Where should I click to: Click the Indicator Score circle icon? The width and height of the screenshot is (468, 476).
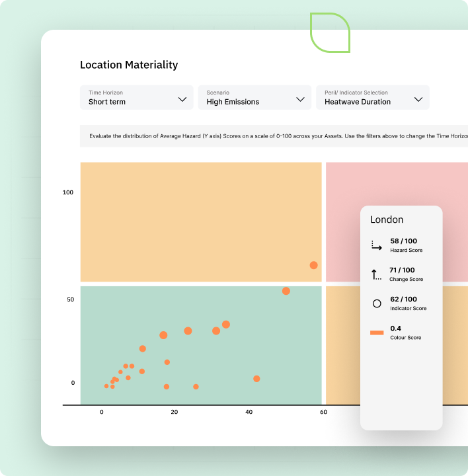click(377, 303)
